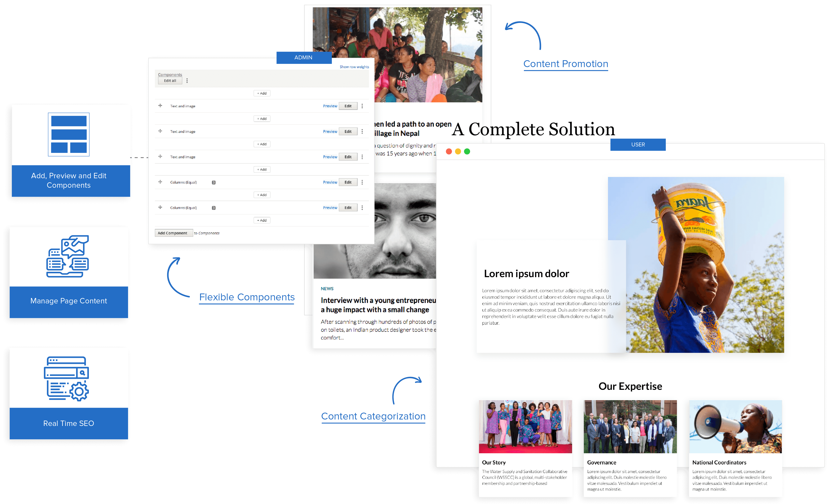Click the Edit button for first Text and image
This screenshot has height=504, width=833.
pos(347,106)
